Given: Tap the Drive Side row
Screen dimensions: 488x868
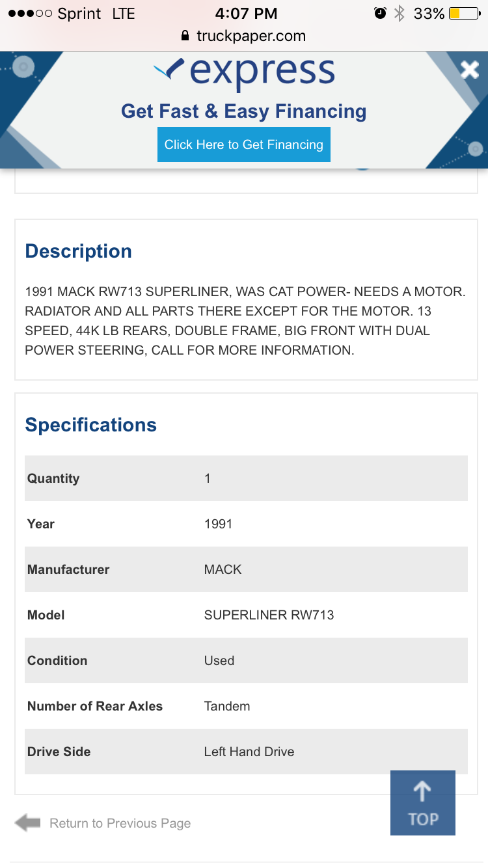Looking at the screenshot, I should (246, 752).
